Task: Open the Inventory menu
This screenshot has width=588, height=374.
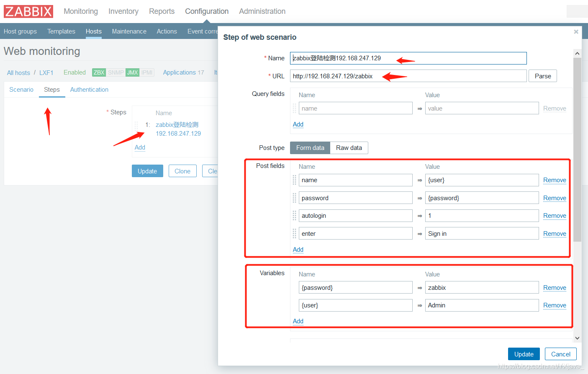Action: point(123,11)
